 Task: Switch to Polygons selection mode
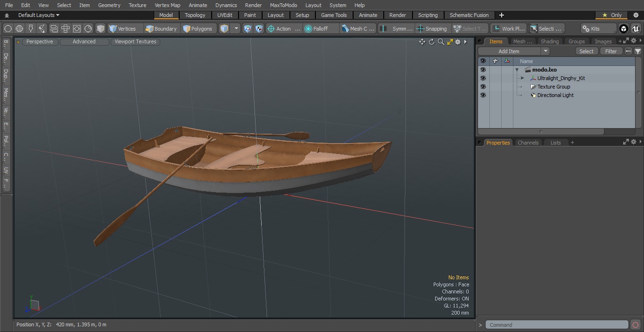coord(198,29)
